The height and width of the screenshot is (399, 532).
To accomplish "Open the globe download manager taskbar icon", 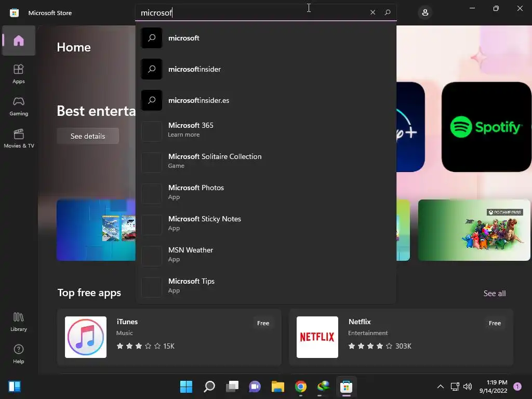I will pos(323,387).
